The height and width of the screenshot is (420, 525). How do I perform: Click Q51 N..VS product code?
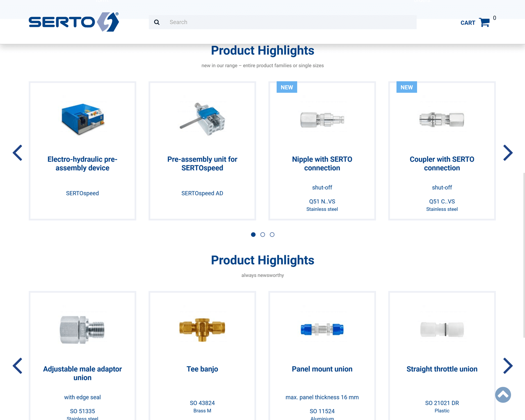click(322, 201)
